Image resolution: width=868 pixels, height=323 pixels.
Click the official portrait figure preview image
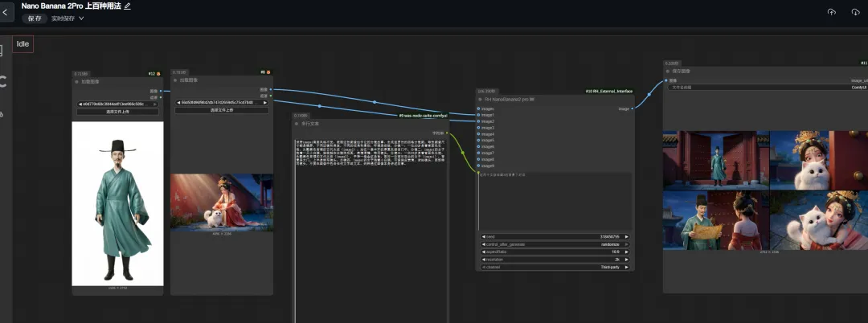point(117,203)
